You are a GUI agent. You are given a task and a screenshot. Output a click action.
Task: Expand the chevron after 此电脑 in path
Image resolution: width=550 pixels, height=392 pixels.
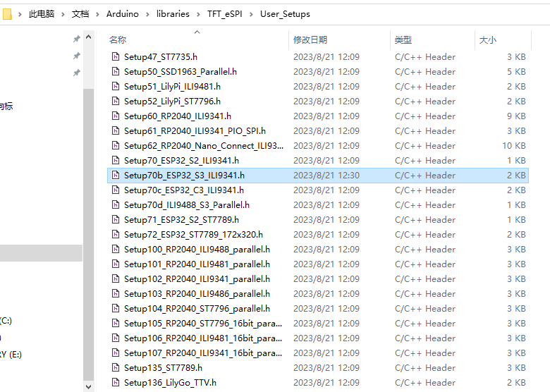(63, 14)
